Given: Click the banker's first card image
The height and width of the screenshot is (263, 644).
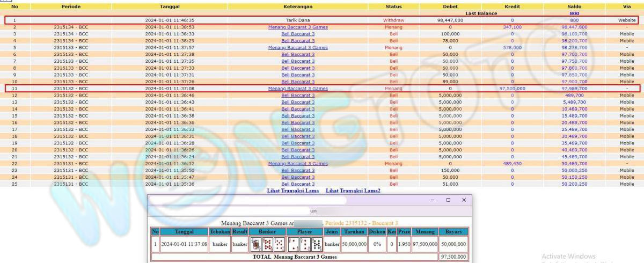Looking at the screenshot, I should (256, 244).
